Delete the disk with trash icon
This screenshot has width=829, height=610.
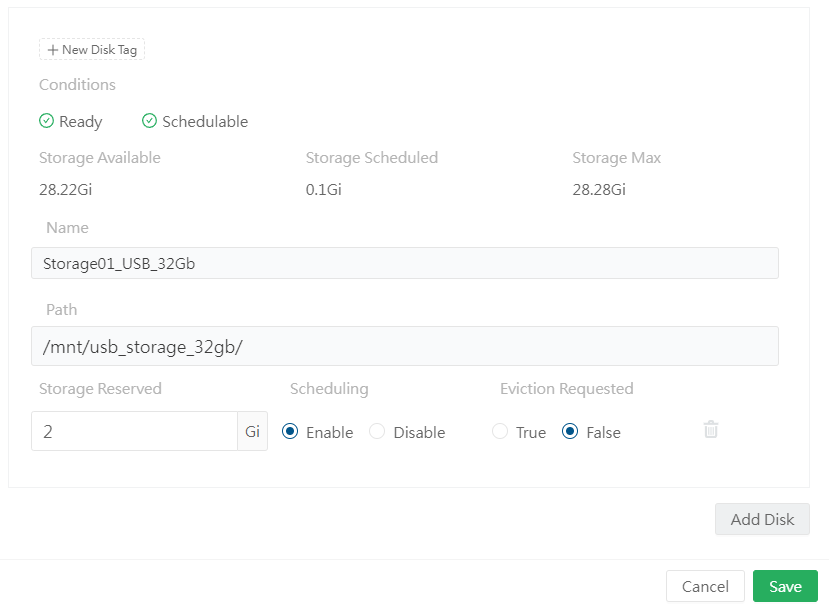(711, 430)
